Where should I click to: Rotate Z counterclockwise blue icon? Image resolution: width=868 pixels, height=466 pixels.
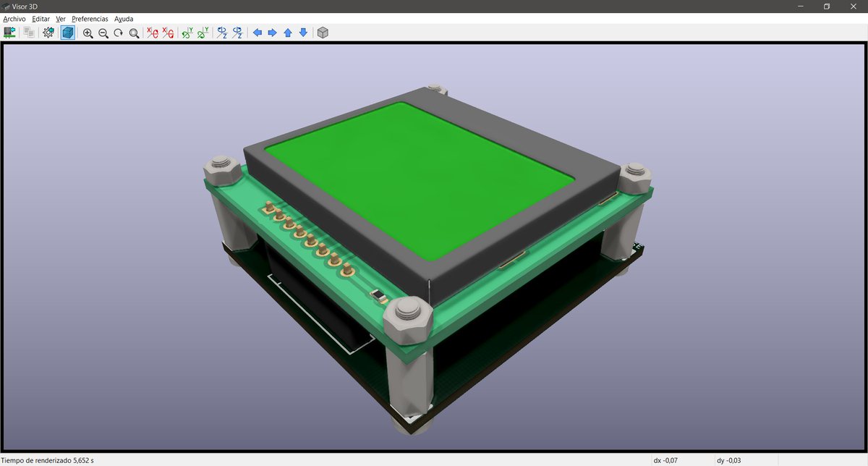coord(237,33)
